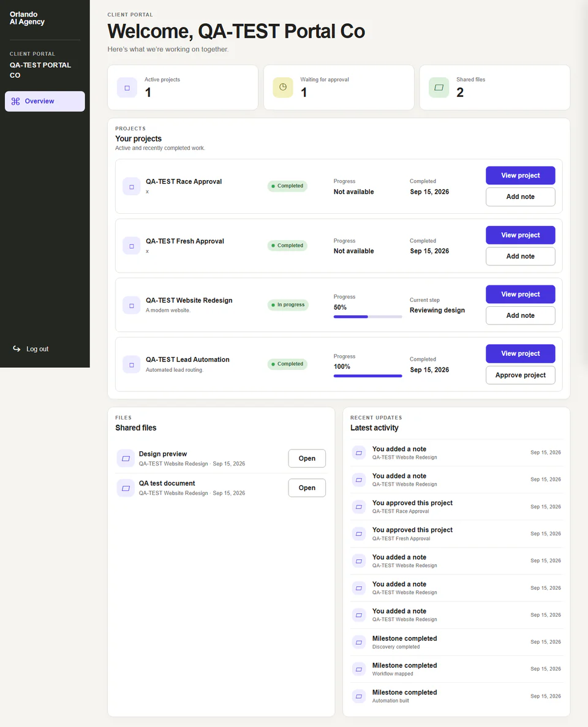Click the icon beside Race Approval activity entry

pyautogui.click(x=359, y=507)
